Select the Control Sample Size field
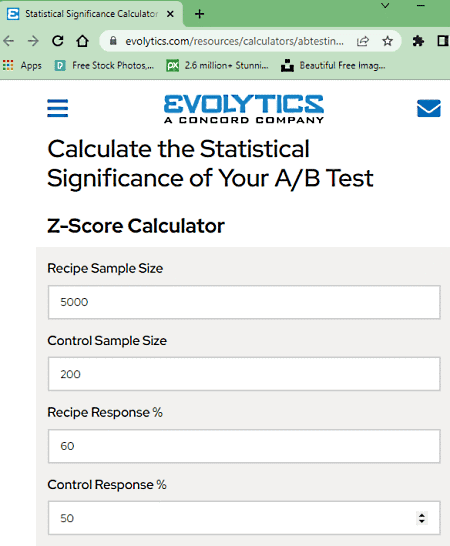This screenshot has width=450, height=546. point(244,374)
